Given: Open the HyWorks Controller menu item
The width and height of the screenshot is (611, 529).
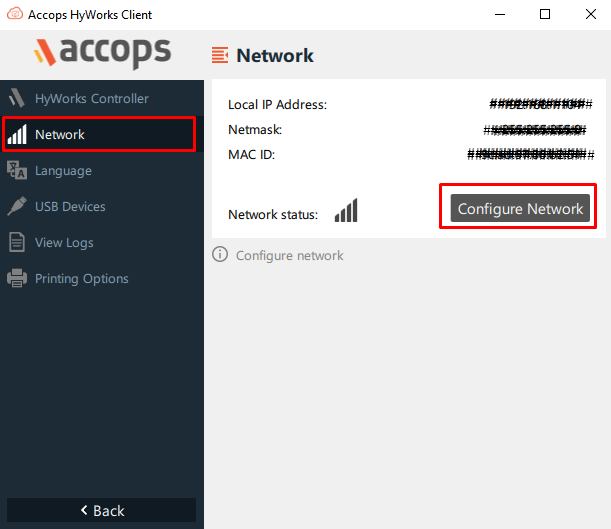Looking at the screenshot, I should [x=91, y=99].
